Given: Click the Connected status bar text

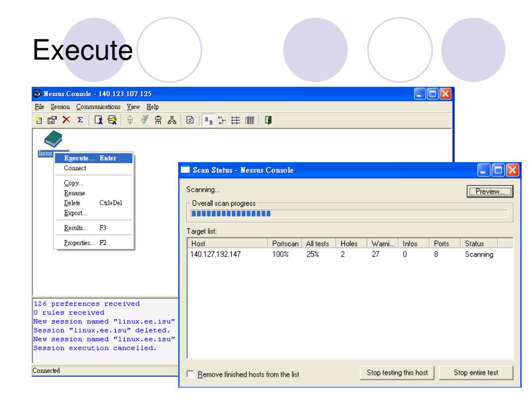Looking at the screenshot, I should tap(46, 370).
